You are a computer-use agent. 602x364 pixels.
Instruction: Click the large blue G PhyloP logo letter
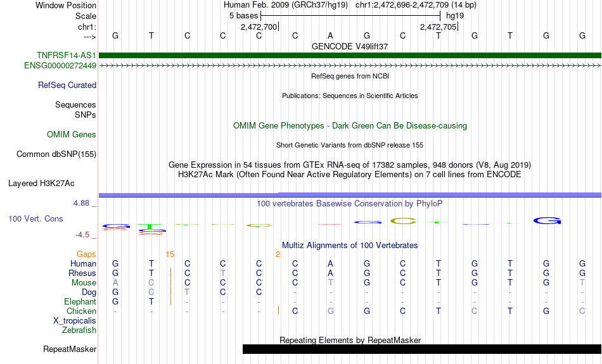click(x=547, y=221)
